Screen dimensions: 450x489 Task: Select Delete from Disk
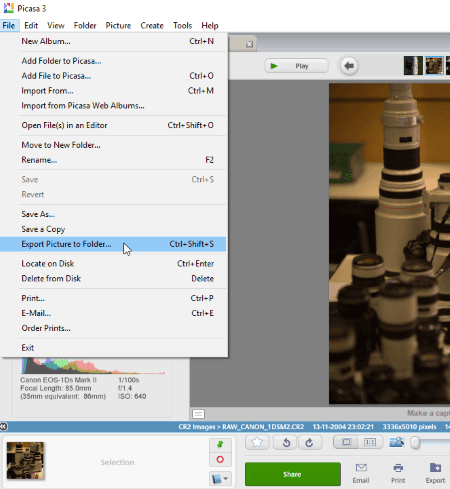coord(113,279)
